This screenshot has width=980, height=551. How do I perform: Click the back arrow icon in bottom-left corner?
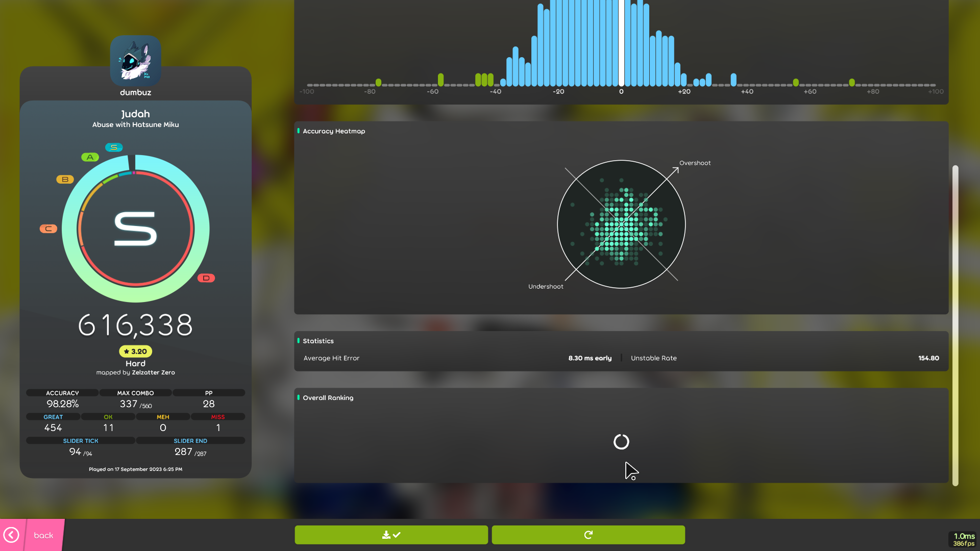[12, 535]
